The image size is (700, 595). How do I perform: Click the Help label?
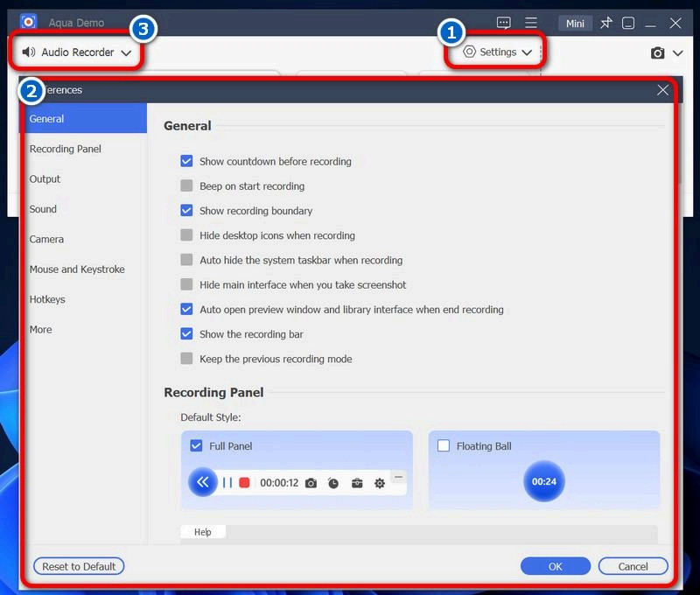coord(203,532)
